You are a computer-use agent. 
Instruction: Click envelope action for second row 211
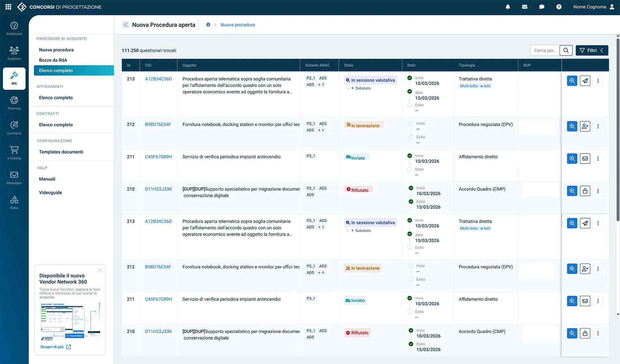(x=585, y=301)
